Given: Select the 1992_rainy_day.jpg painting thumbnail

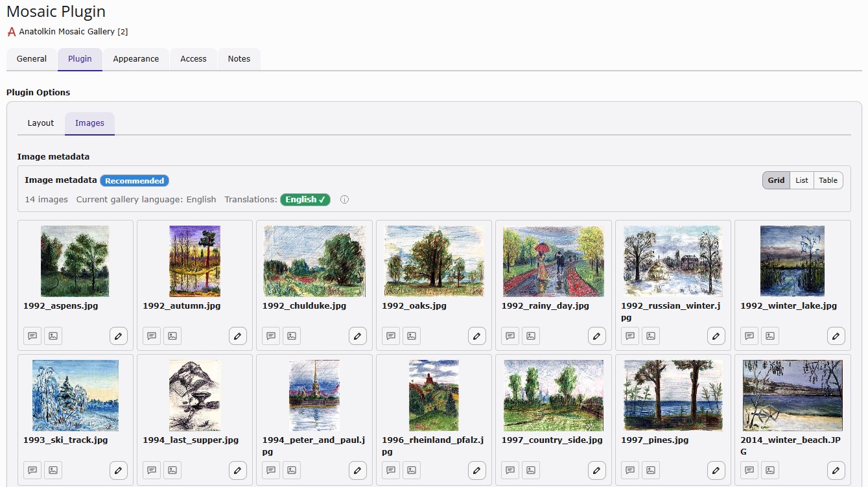Looking at the screenshot, I should (x=553, y=261).
